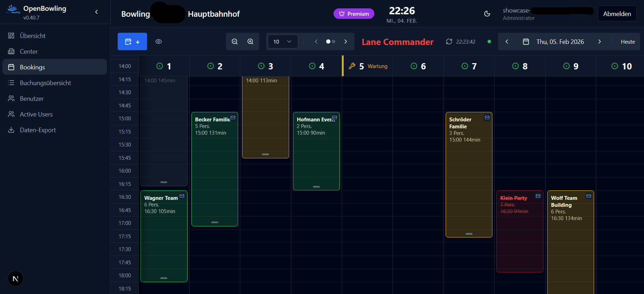
Task: Select Bookings in the sidebar
Action: (54, 67)
